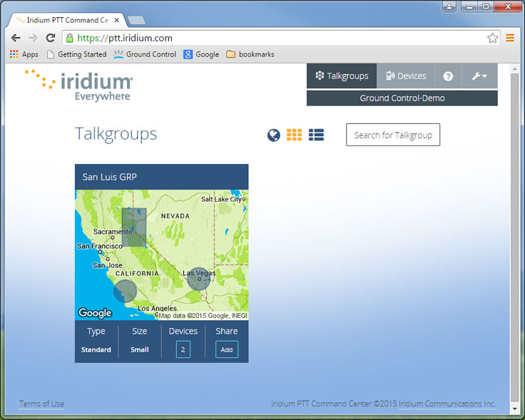Open the bookmarks folder
This screenshot has height=420, width=525.
(250, 54)
